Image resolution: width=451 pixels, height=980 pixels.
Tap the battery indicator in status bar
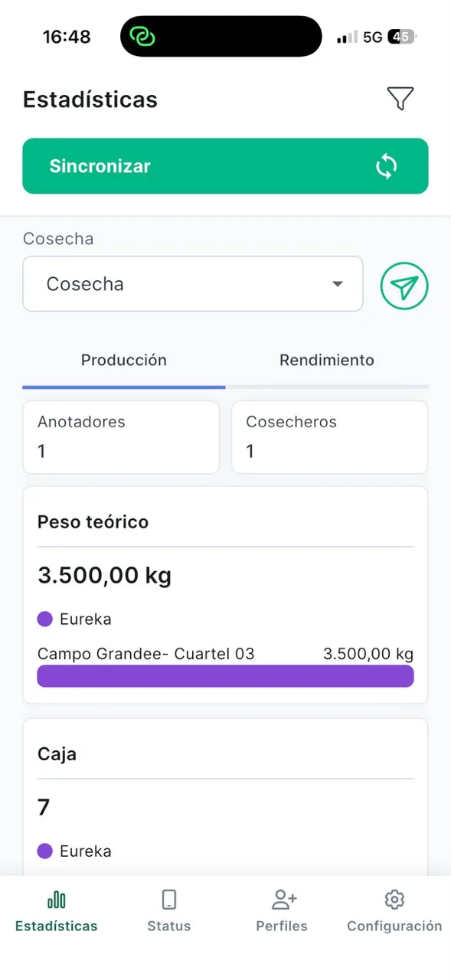pos(400,36)
